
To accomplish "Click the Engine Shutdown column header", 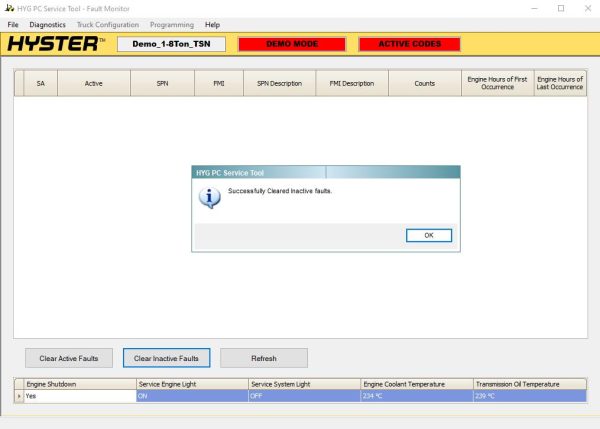I will 80,384.
